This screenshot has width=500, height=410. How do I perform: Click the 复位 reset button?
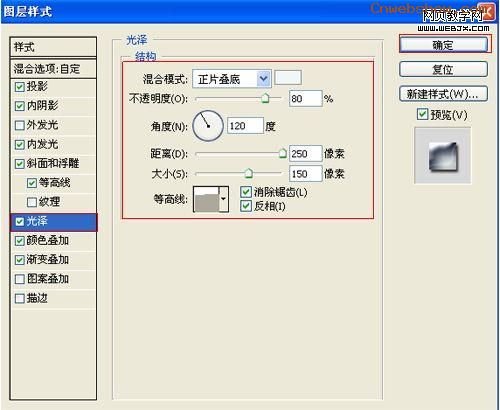point(443,69)
